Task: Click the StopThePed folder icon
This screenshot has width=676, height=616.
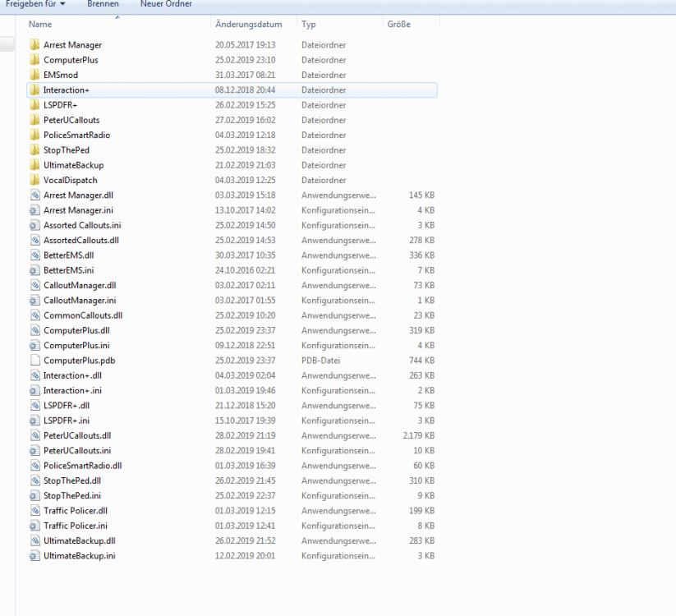Action: (x=35, y=150)
